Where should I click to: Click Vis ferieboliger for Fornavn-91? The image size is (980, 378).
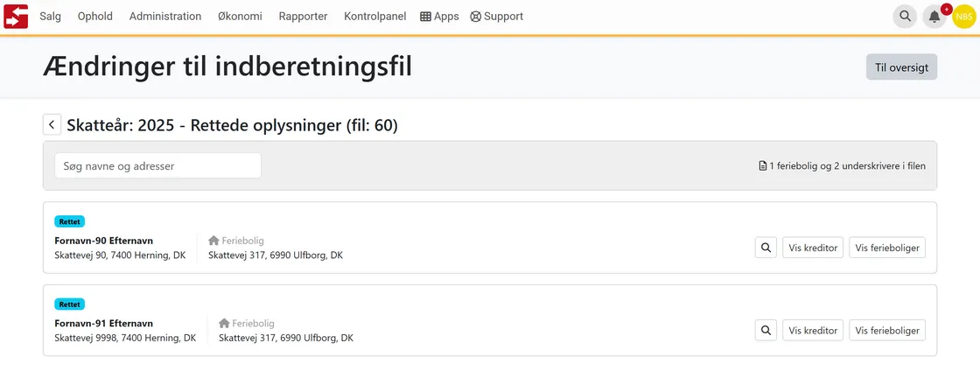pyautogui.click(x=887, y=330)
